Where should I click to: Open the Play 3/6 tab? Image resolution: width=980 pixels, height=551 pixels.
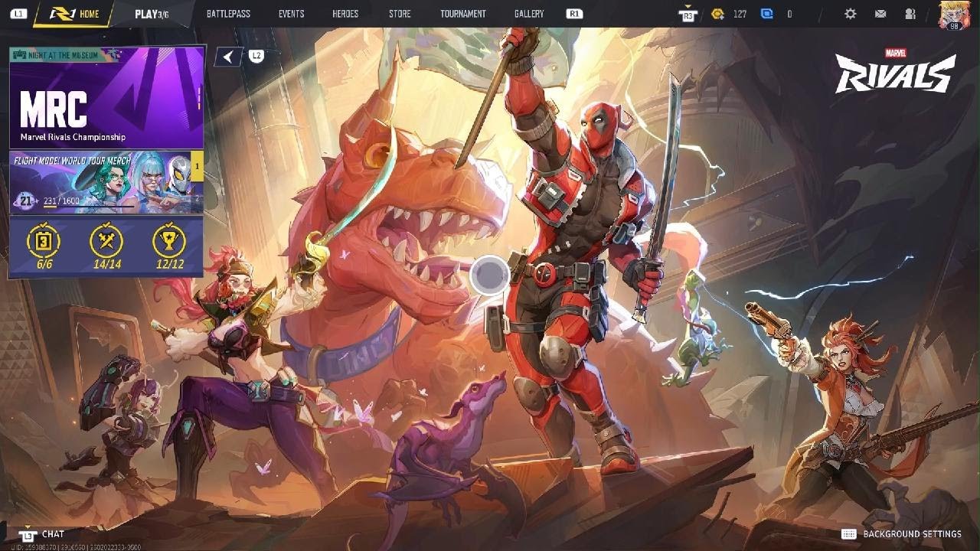coord(152,14)
